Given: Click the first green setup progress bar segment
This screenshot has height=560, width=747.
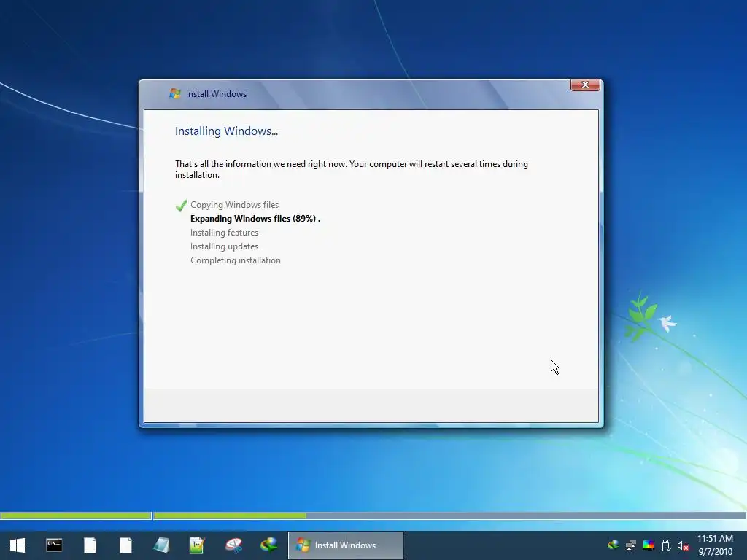Looking at the screenshot, I should (x=76, y=516).
